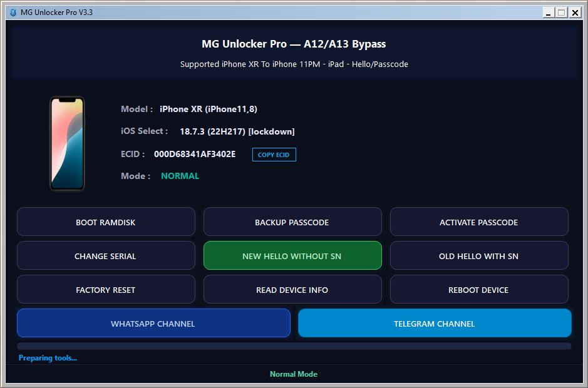Click the Mode : field label
This screenshot has width=588, height=388.
135,176
